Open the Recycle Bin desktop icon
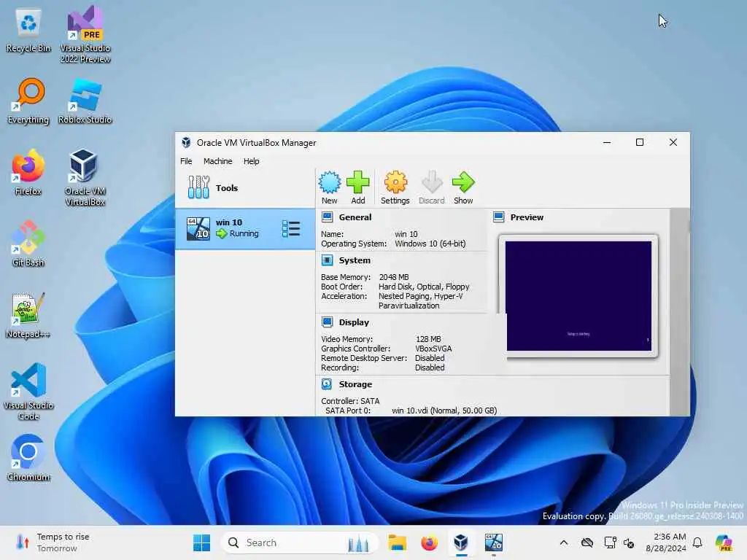The width and height of the screenshot is (747, 560). tap(28, 31)
